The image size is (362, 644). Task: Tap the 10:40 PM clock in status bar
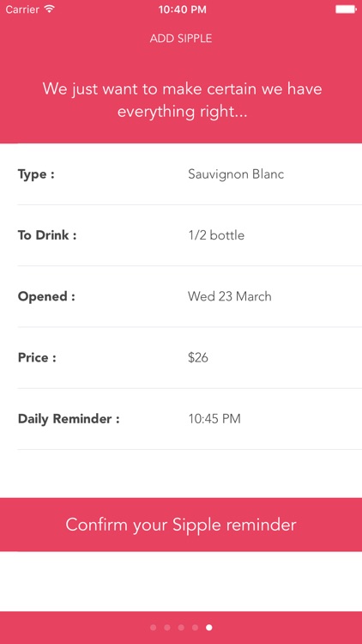tap(182, 9)
